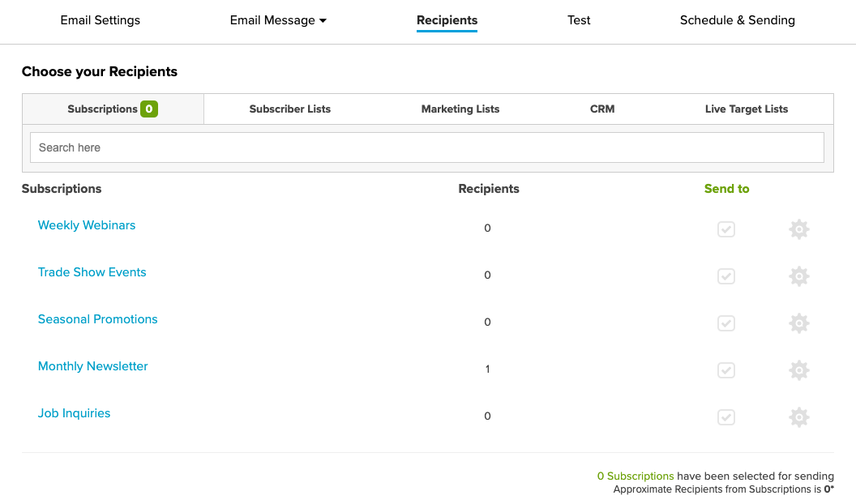The image size is (856, 504).
Task: Open the Live Target Lists tab
Action: (x=747, y=109)
